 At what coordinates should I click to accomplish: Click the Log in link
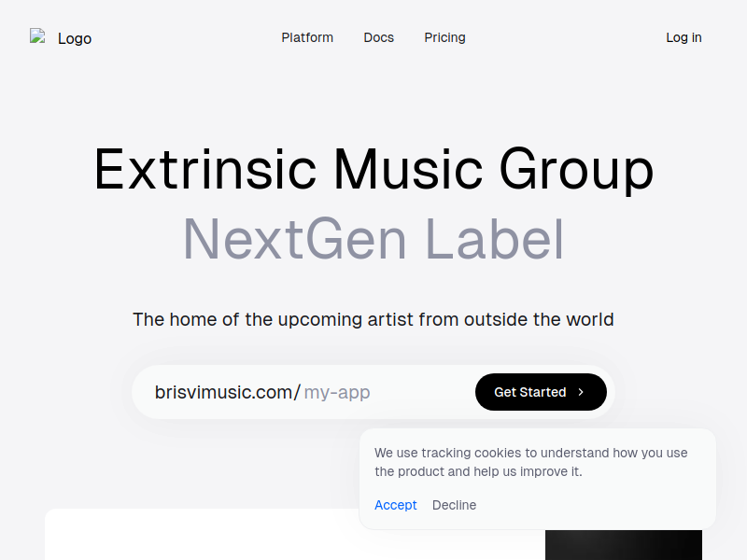[x=684, y=37]
